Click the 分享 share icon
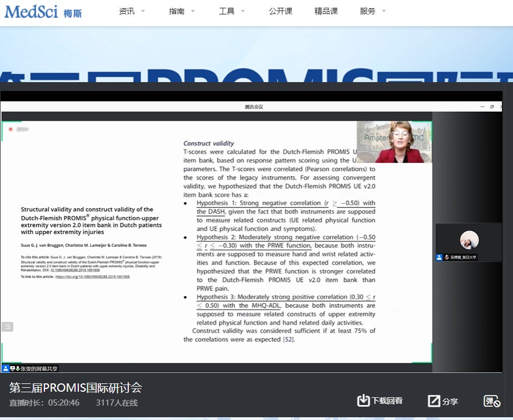The image size is (513, 420). (x=434, y=401)
